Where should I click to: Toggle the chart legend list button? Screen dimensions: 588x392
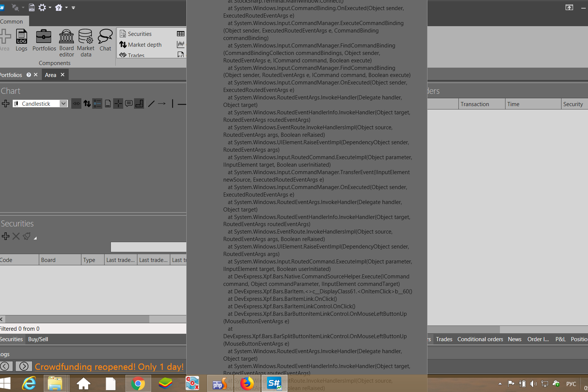point(97,104)
